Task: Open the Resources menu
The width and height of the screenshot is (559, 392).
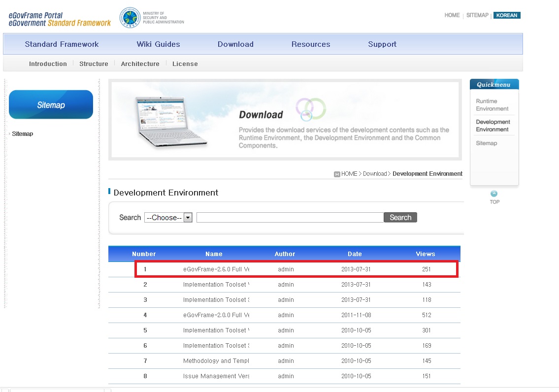Action: [310, 44]
